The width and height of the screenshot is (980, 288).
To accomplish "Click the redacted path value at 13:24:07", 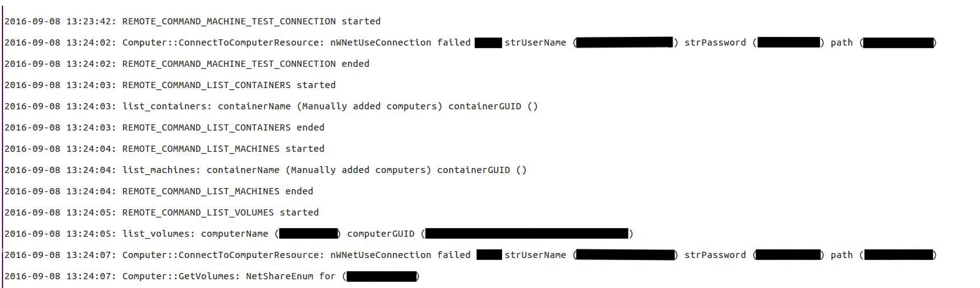I will (x=899, y=255).
